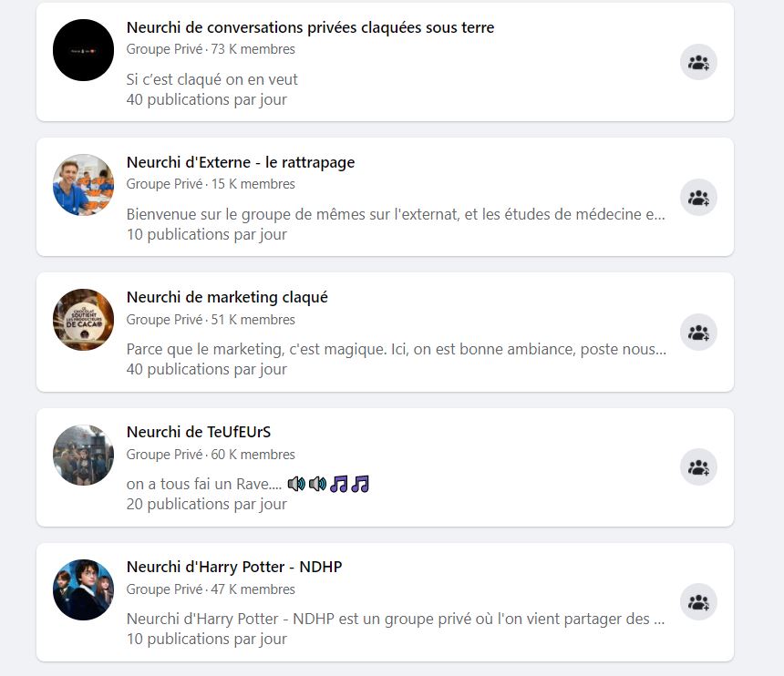Select the NDHP 'est un groupe privé' description

396,619
